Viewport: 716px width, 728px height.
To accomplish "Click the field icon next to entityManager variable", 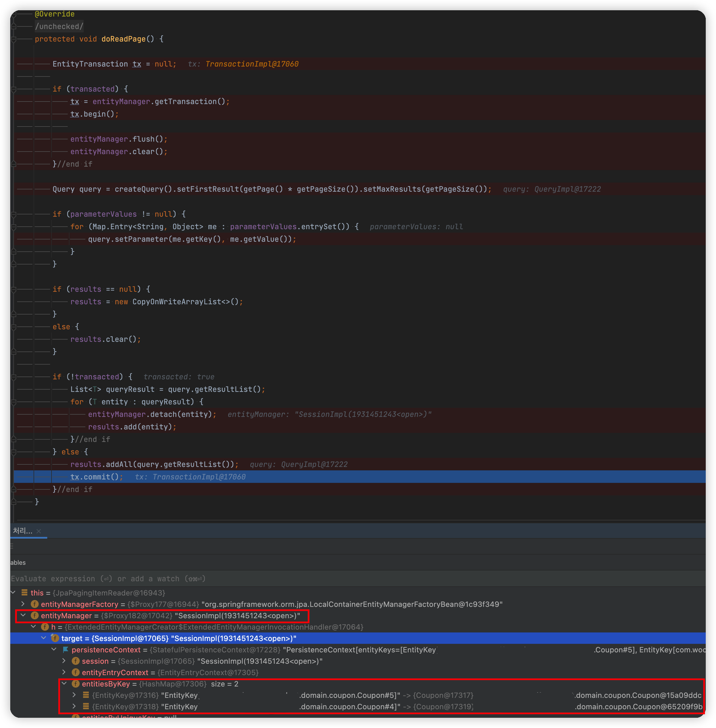I will click(35, 616).
